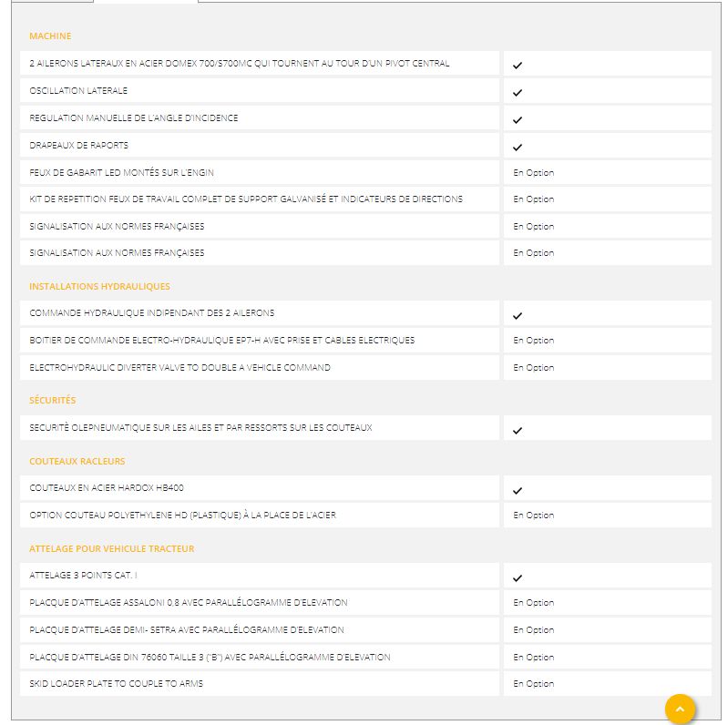The height and width of the screenshot is (725, 728).
Task: Click 'En Option' beside Skid Loader Plate
Action: [x=533, y=684]
